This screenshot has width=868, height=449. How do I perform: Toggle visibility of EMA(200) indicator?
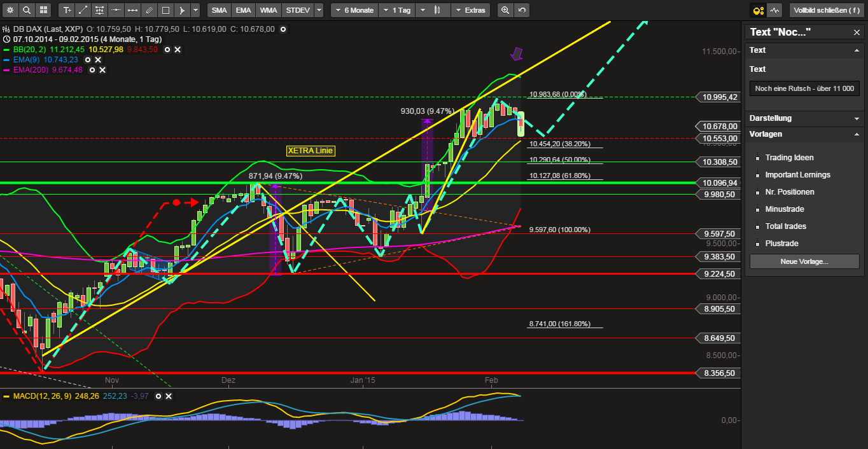point(91,70)
